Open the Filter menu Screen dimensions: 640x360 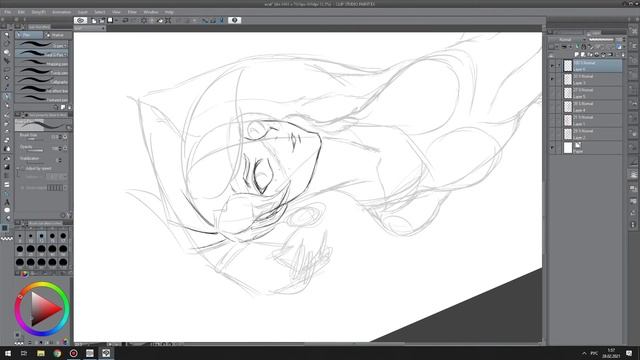coord(132,12)
